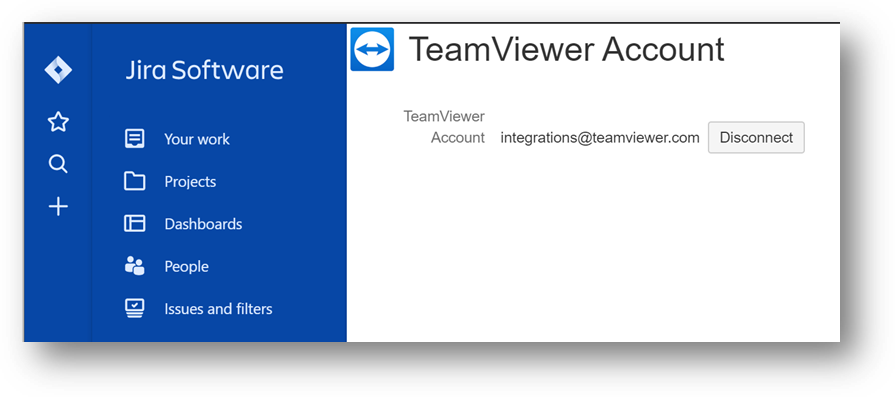
Task: Click the TeamViewer Account page heading
Action: point(567,49)
